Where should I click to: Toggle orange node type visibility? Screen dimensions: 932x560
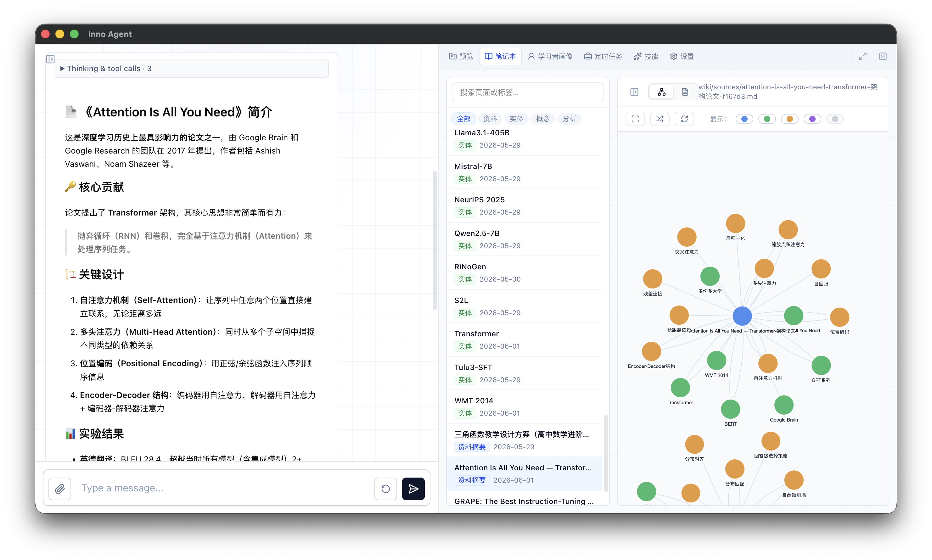click(x=789, y=119)
